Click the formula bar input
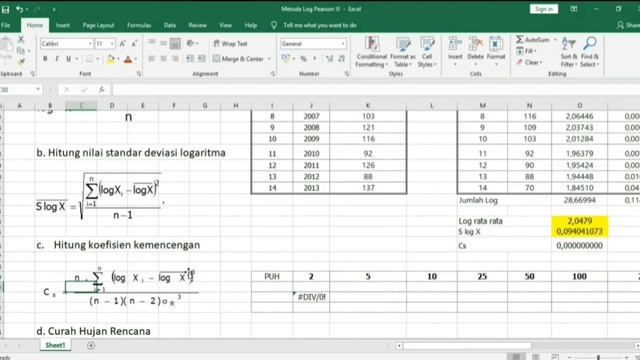640x360 pixels. coord(376,89)
